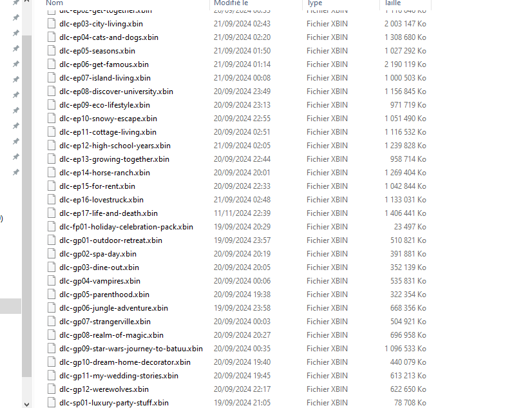The image size is (532, 408).
Task: Click the file icon of dlc-ep03-city-living.xbin
Action: tap(52, 24)
